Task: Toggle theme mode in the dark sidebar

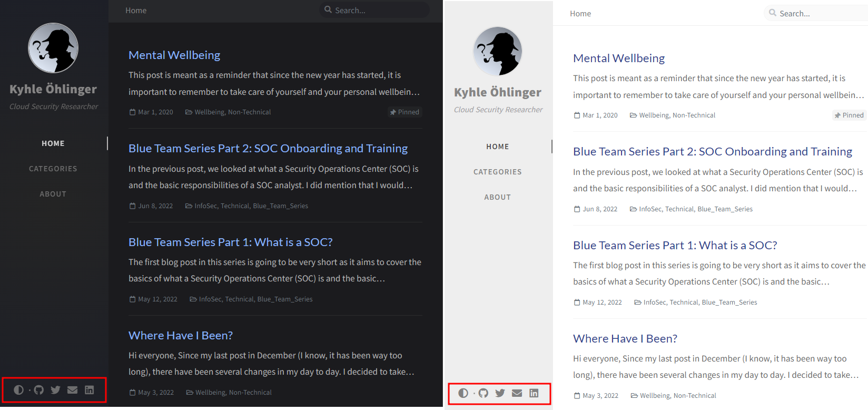Action: 18,390
